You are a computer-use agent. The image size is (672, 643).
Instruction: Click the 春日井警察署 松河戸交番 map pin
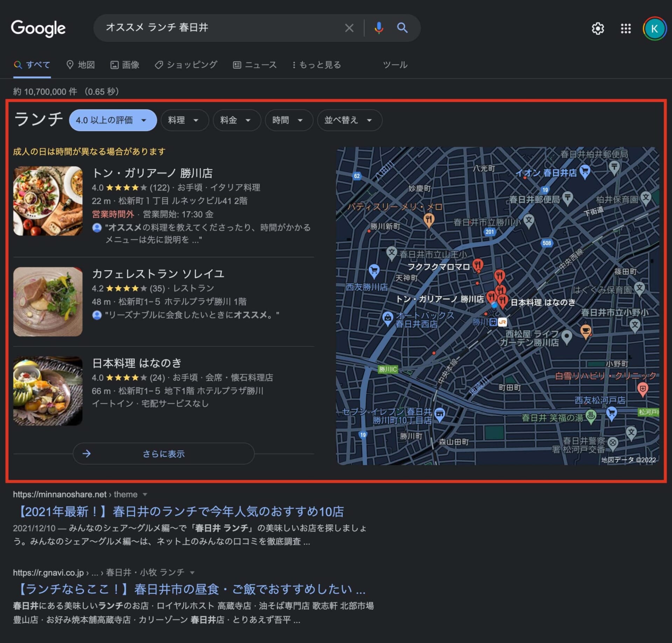612,443
